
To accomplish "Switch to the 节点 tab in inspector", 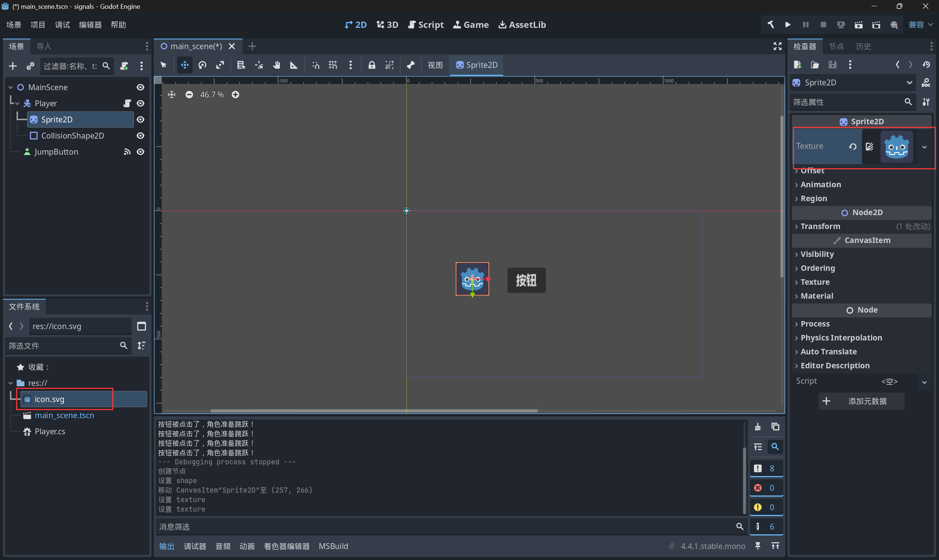I will click(x=836, y=47).
